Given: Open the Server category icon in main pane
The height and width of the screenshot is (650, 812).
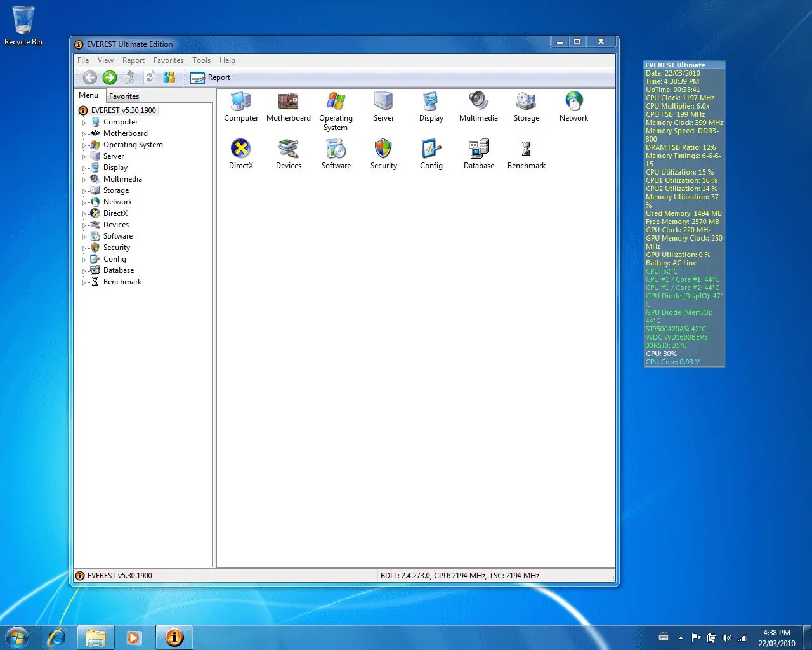Looking at the screenshot, I should [384, 107].
